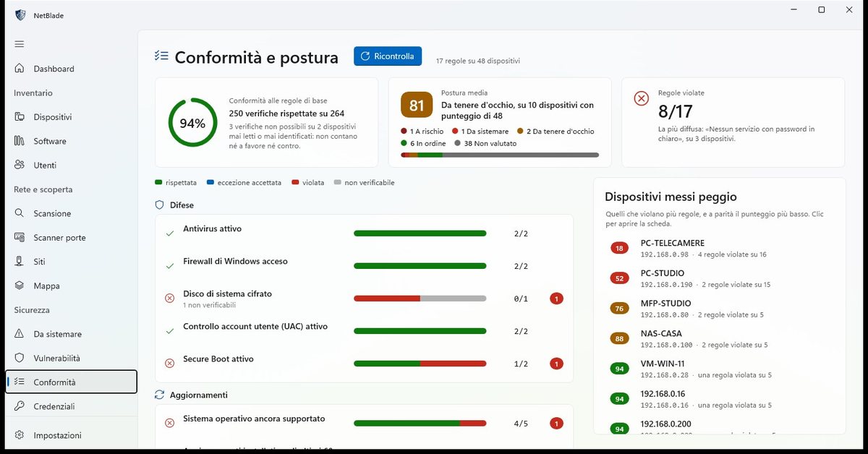This screenshot has height=454, width=868.
Task: Click the Vulnerabilità shield icon
Action: [20, 358]
